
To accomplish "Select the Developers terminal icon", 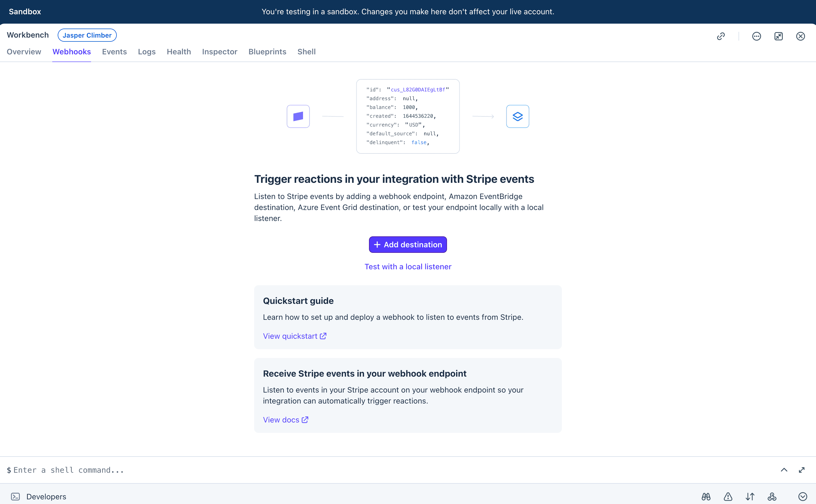I will click(x=16, y=496).
